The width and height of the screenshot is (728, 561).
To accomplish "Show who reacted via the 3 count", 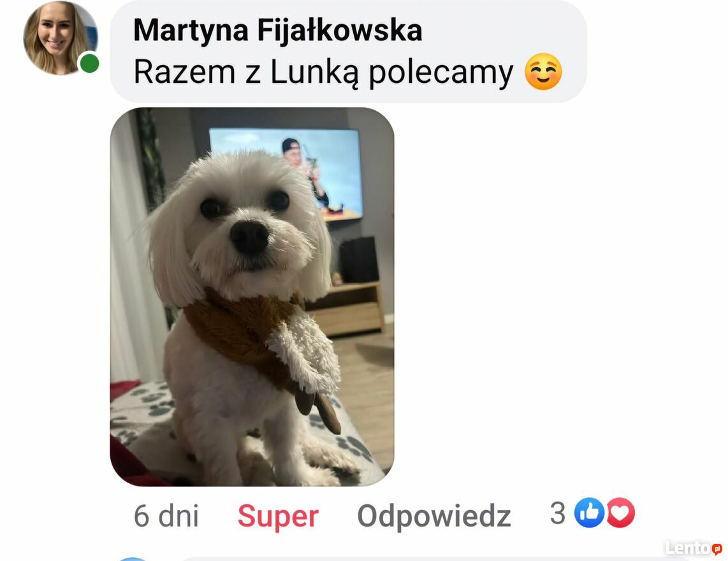I will [x=558, y=513].
